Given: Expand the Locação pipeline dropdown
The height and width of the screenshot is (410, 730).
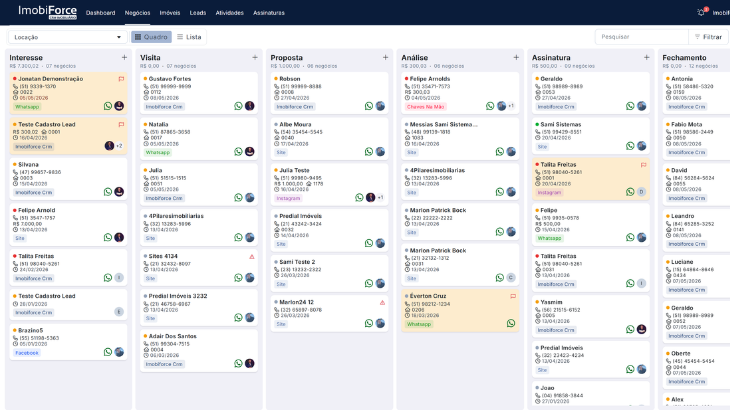Looking at the screenshot, I should pyautogui.click(x=68, y=37).
